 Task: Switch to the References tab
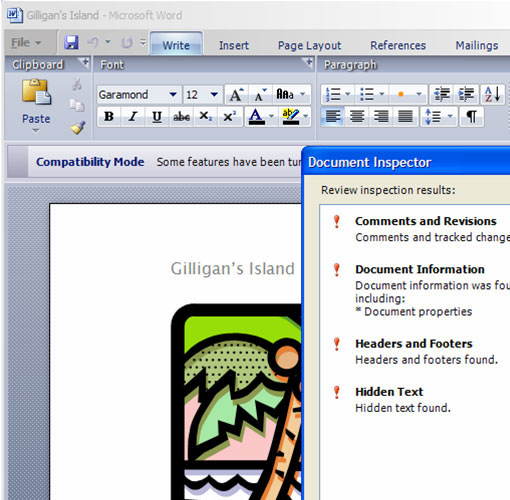[398, 45]
